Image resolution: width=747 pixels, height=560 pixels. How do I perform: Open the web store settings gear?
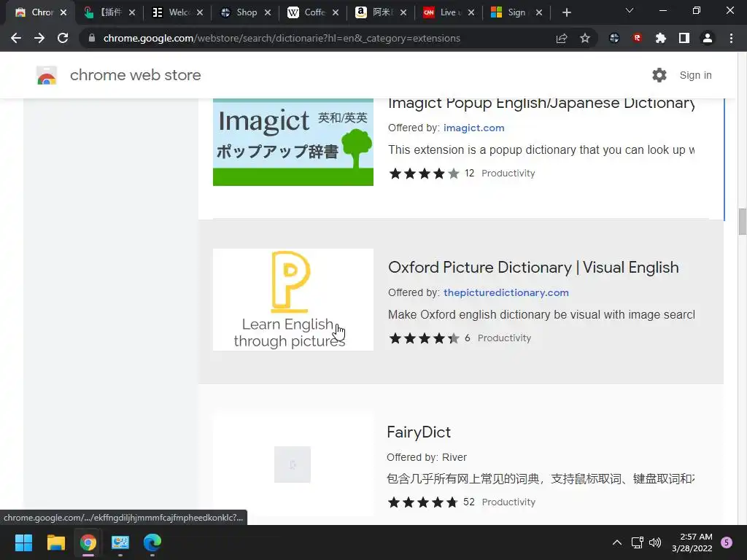click(659, 75)
